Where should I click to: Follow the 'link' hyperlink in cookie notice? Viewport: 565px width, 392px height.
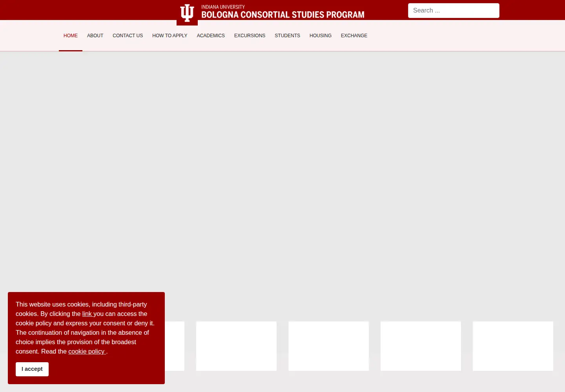click(87, 314)
